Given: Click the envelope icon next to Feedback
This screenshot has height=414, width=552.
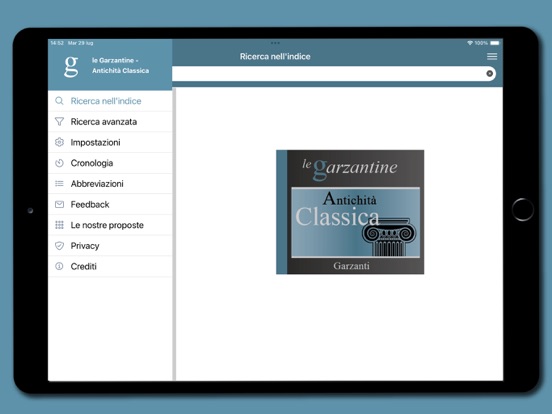Looking at the screenshot, I should click(59, 204).
